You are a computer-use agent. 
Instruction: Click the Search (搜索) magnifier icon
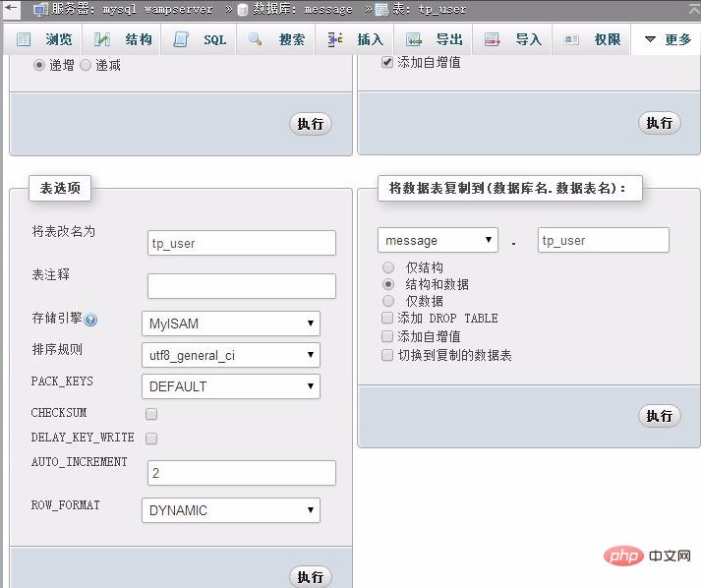coord(256,40)
